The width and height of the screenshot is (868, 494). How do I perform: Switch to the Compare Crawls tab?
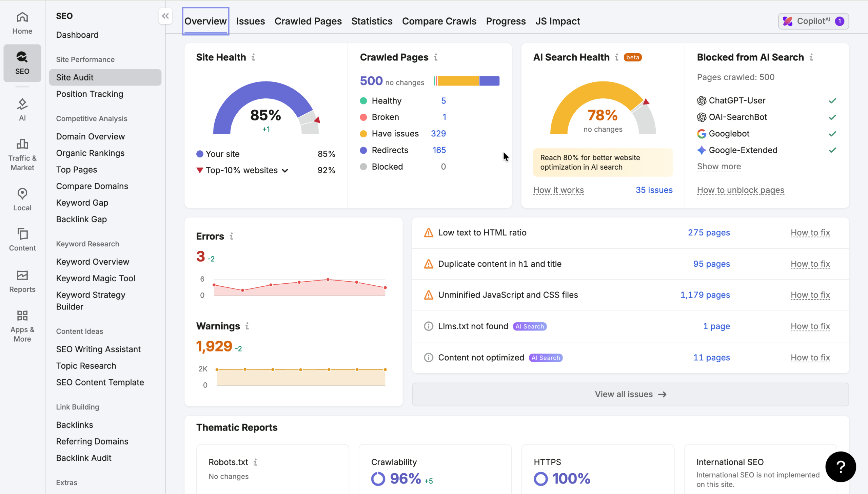tap(439, 21)
